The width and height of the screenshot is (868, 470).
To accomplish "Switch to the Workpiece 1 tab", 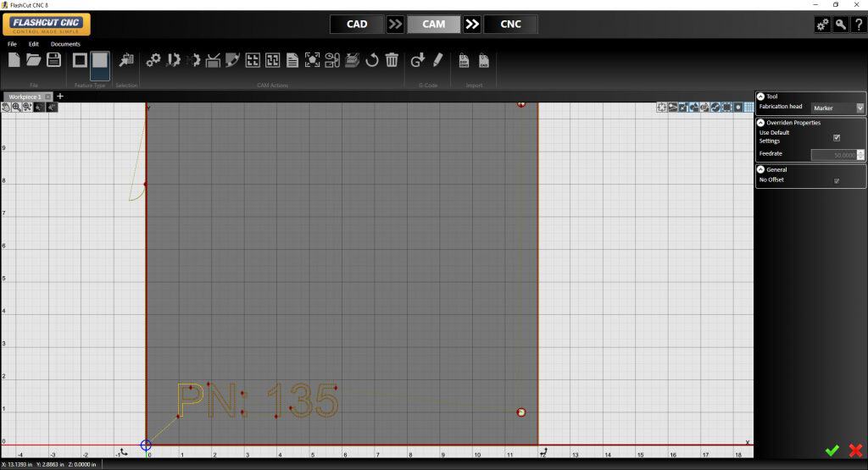I will tap(25, 97).
